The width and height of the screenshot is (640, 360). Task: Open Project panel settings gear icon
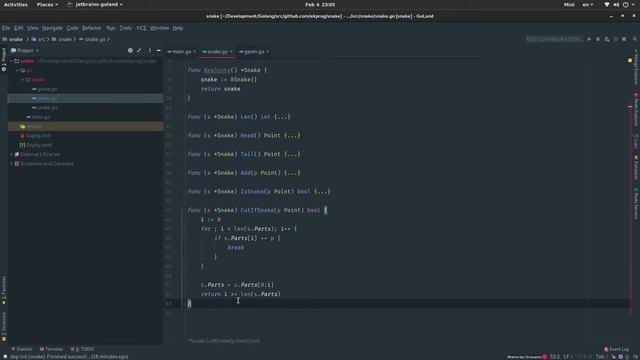[150, 51]
